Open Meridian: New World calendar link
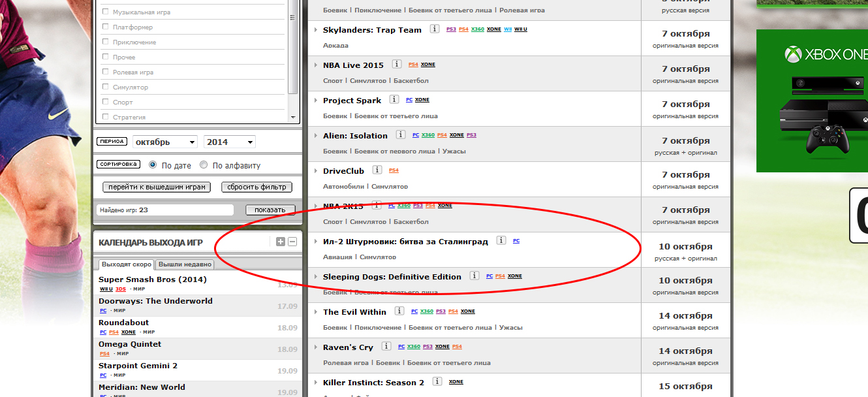Viewport: 868px width, 397px height. point(142,387)
